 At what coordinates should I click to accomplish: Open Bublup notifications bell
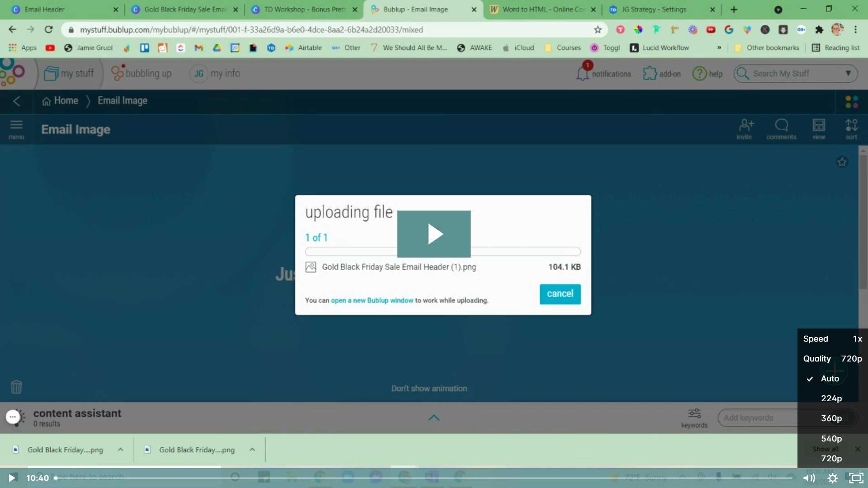[582, 73]
